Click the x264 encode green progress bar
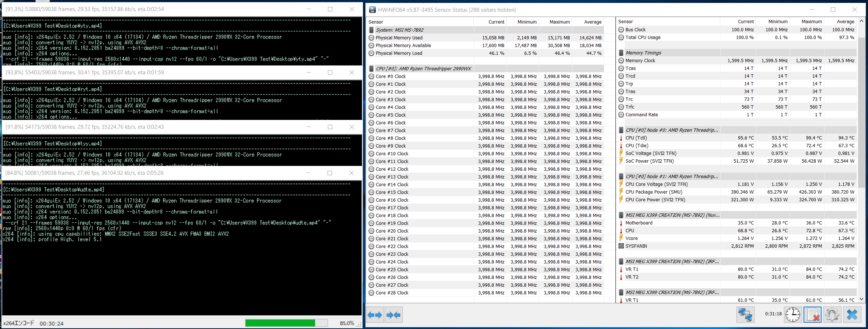 click(x=286, y=323)
